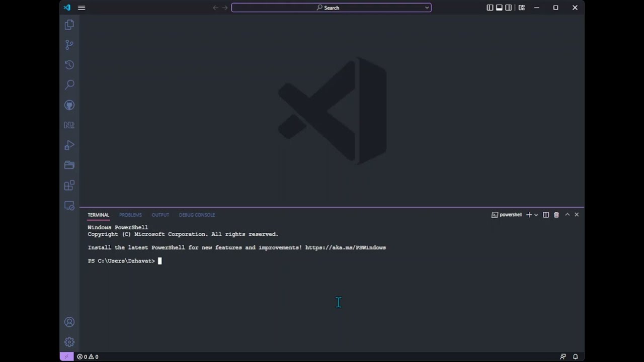Switch to the OUTPUT tab
The width and height of the screenshot is (644, 362).
click(160, 215)
